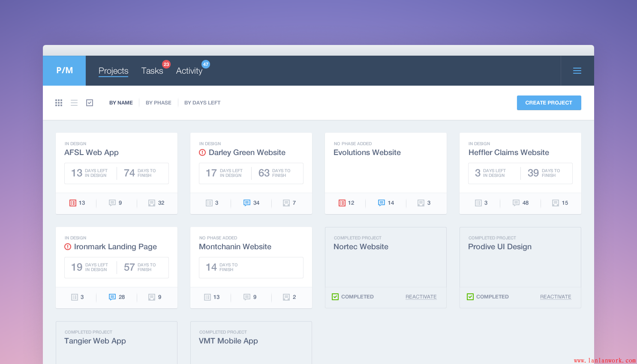637x364 pixels.
Task: Switch to list view icon
Action: tap(74, 103)
